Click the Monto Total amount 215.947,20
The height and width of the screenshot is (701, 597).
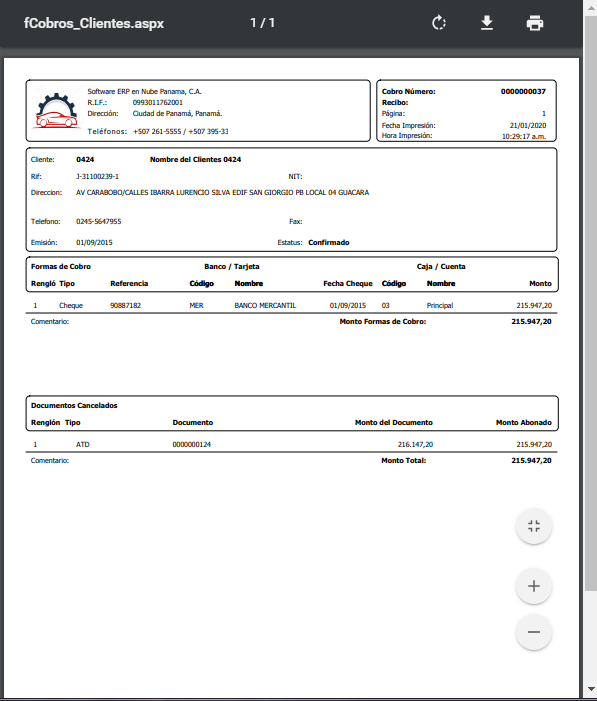[x=531, y=460]
